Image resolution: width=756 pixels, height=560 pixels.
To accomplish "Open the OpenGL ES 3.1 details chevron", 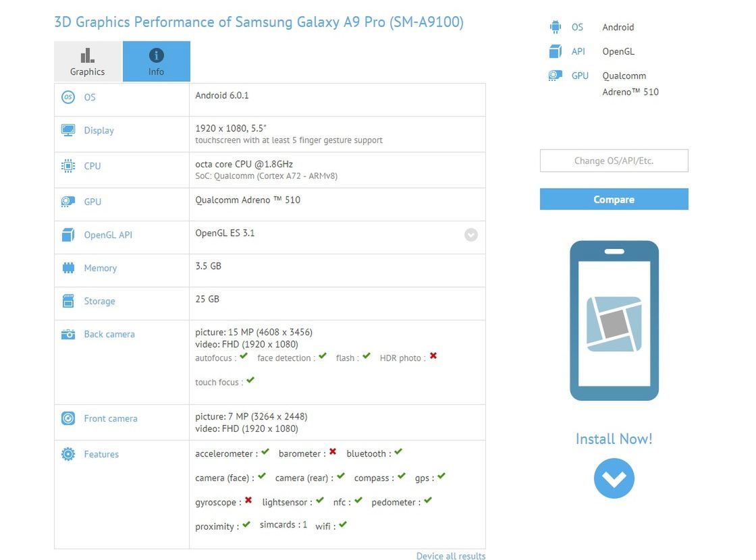I will tap(470, 235).
